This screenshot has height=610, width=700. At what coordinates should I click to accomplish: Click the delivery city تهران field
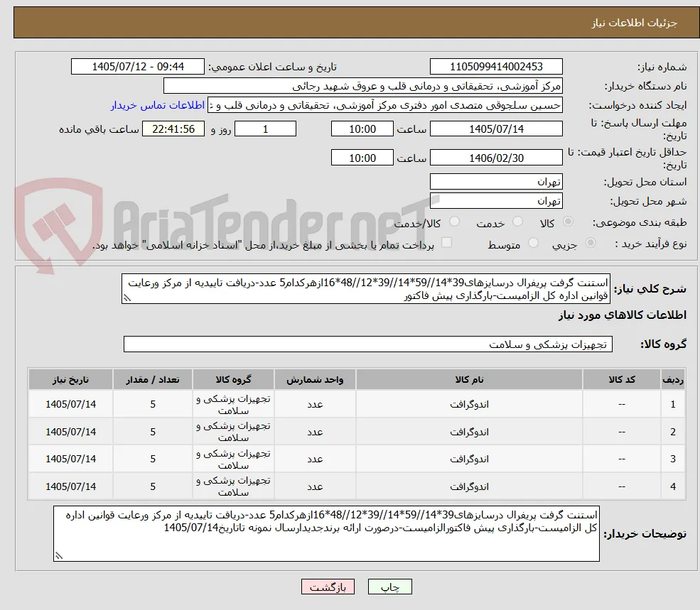(x=496, y=201)
